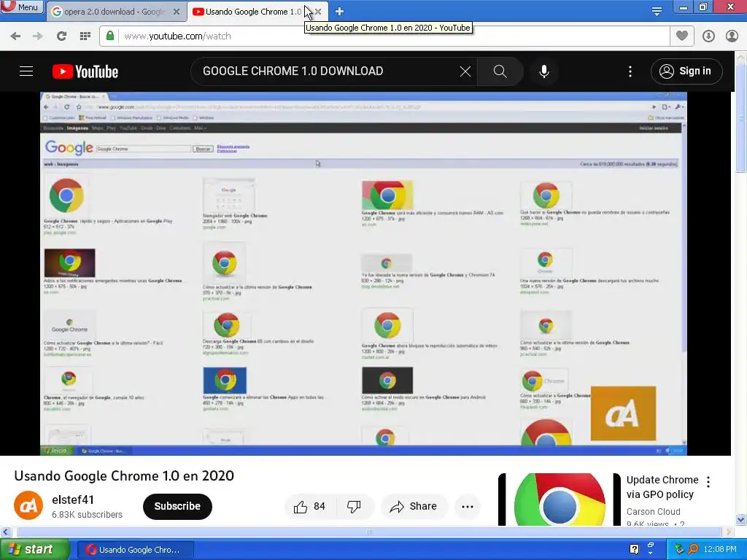The image size is (747, 560).
Task: Click the vertical scrollbar thumb
Action: (x=741, y=117)
